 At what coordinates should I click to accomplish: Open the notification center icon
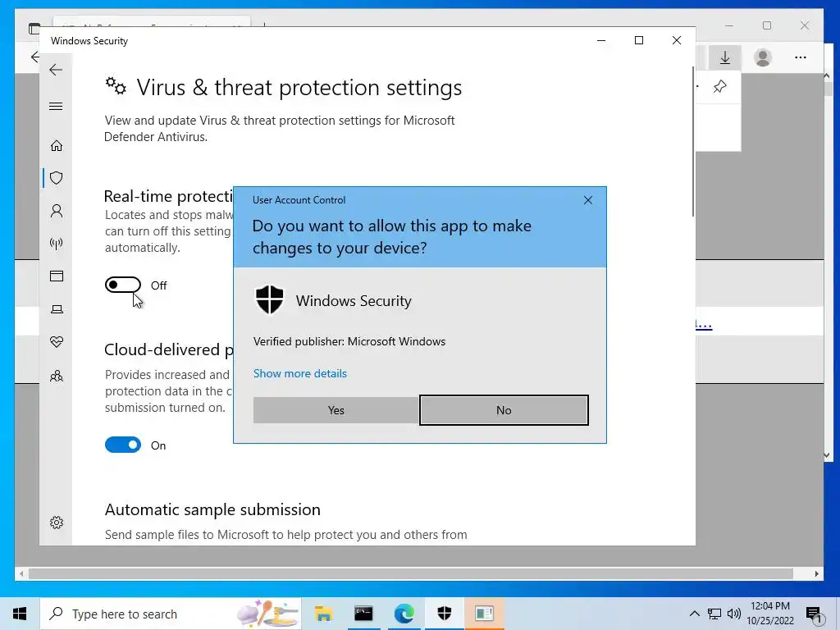click(814, 615)
